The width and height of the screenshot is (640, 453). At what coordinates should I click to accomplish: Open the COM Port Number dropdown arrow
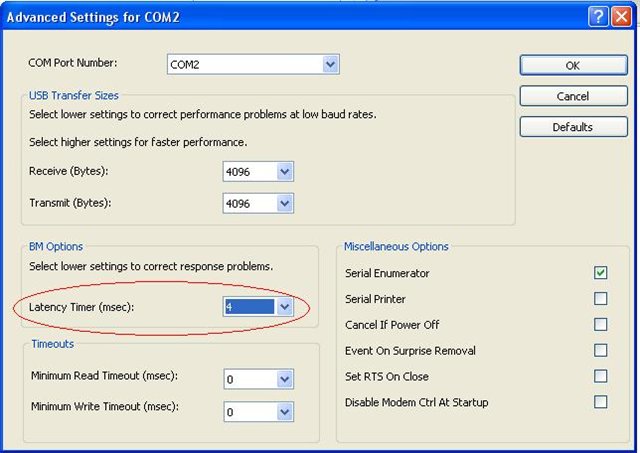pos(330,64)
